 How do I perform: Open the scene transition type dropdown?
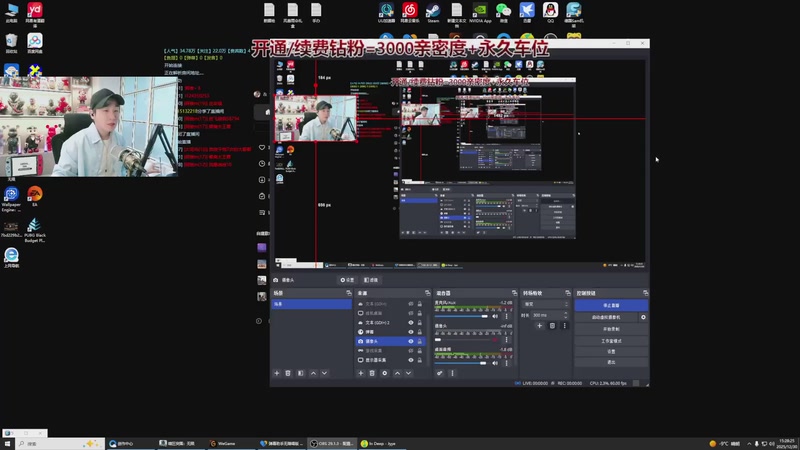545,304
